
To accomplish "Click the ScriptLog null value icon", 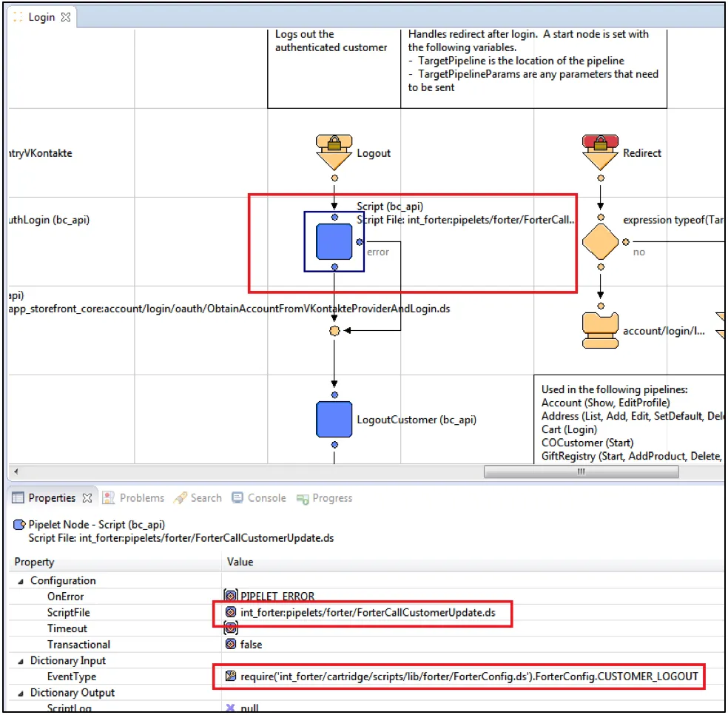I will [x=230, y=708].
